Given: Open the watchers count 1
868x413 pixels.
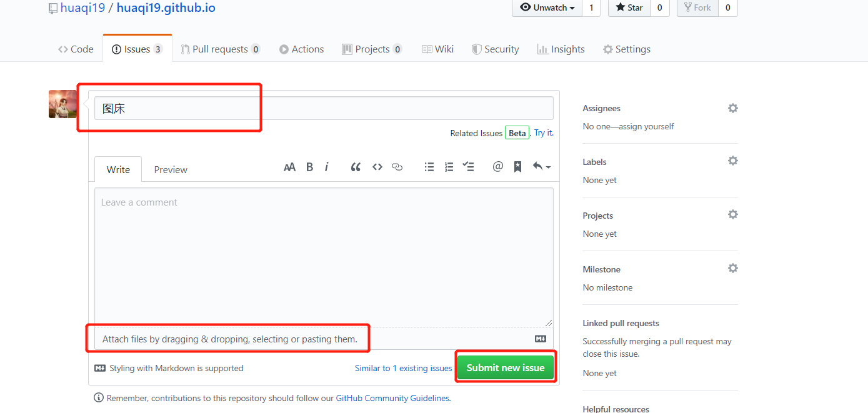Looking at the screenshot, I should 591,7.
